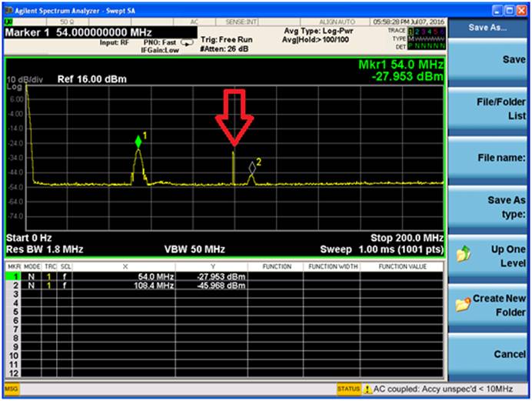
Task: Click trace 1 number in TRACE indicator
Action: point(411,32)
